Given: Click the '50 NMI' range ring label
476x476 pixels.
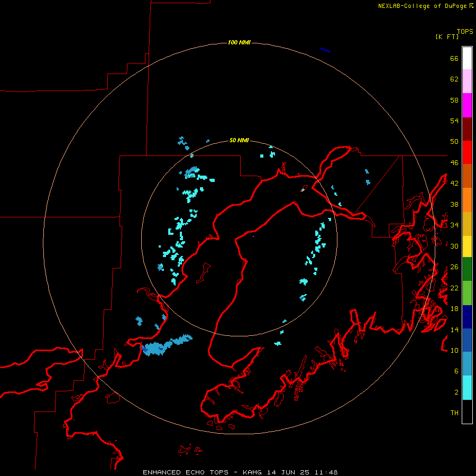Looking at the screenshot, I should [239, 140].
